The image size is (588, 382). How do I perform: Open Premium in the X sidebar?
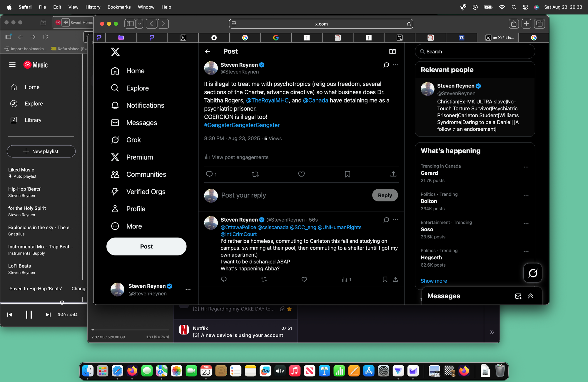tap(132, 157)
